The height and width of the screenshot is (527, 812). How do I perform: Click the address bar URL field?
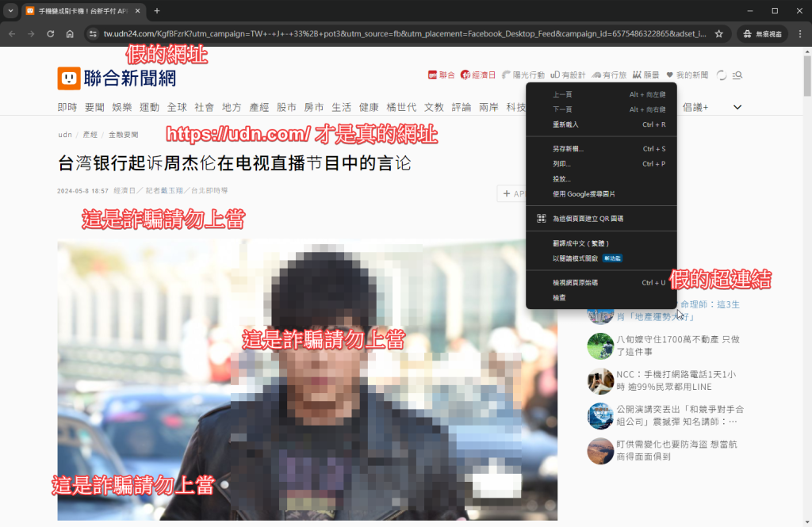coord(396,34)
